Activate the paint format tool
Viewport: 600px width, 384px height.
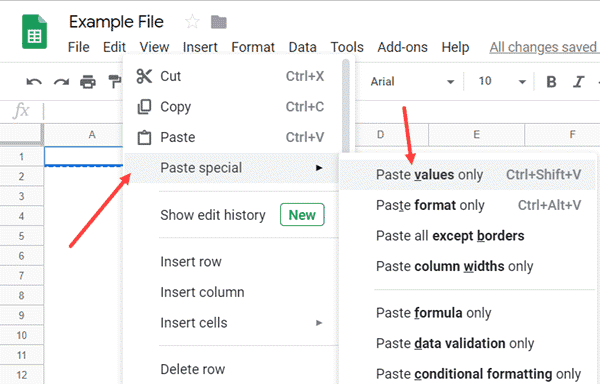[x=115, y=81]
